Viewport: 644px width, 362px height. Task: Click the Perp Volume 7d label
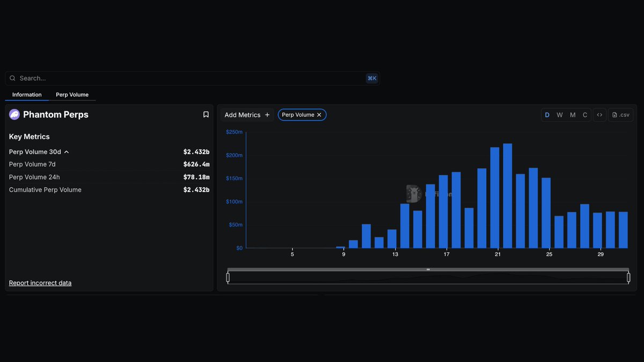tap(32, 164)
